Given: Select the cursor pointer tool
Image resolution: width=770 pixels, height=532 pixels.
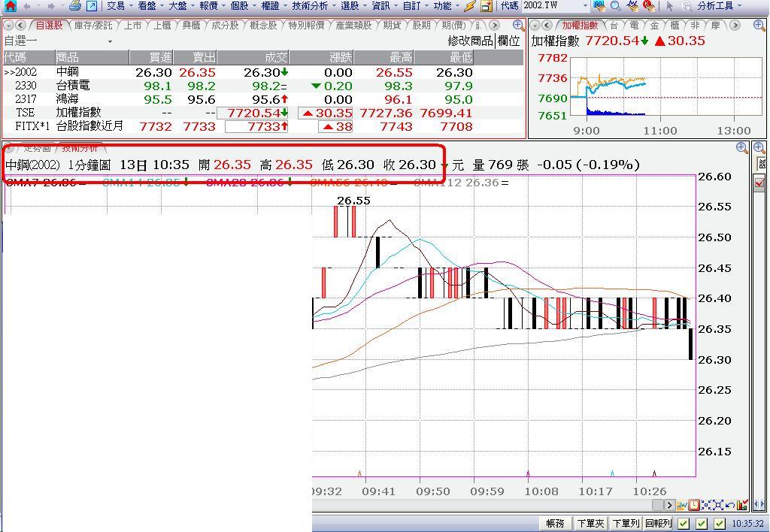Looking at the screenshot, I should pos(669,6).
